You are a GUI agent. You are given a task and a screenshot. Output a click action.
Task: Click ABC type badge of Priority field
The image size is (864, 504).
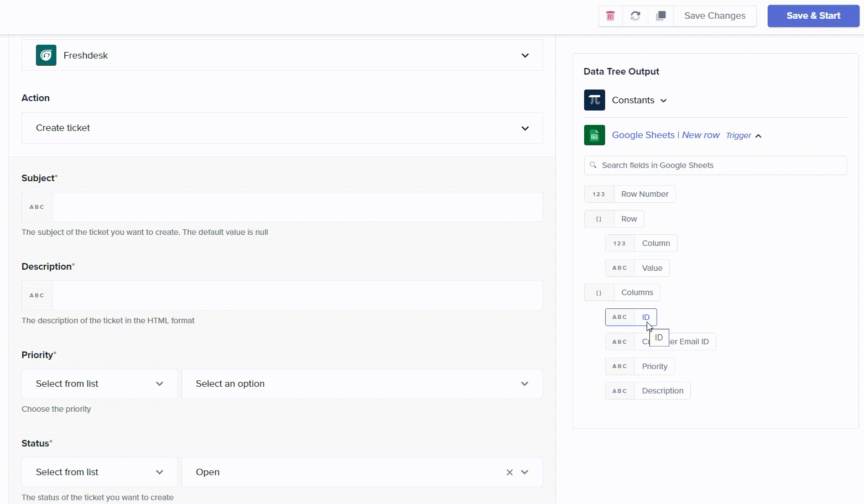click(620, 366)
